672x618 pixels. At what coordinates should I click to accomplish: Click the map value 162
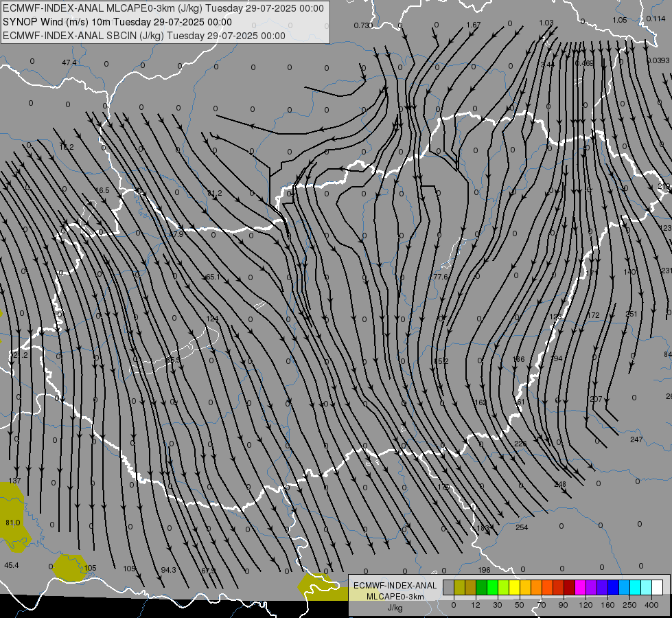[481, 402]
